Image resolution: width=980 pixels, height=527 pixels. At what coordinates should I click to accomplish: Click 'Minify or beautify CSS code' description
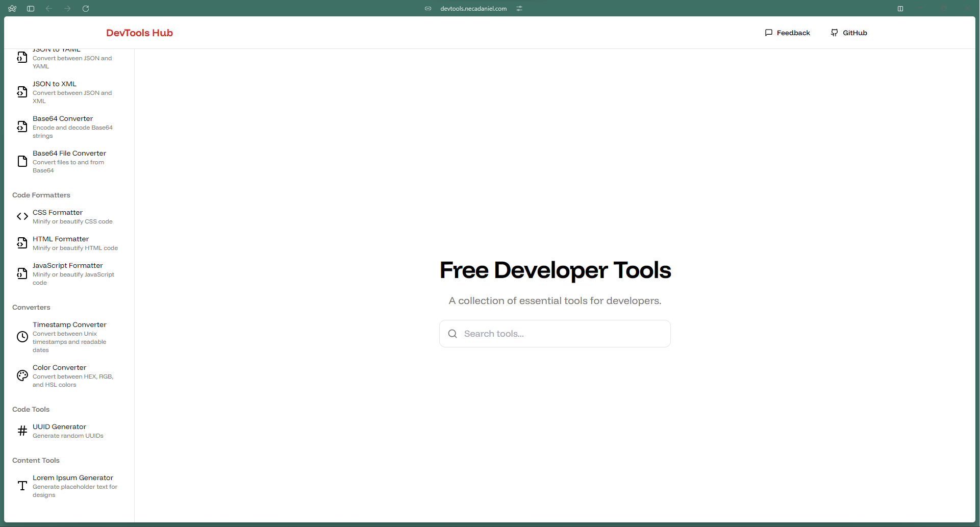pos(72,221)
